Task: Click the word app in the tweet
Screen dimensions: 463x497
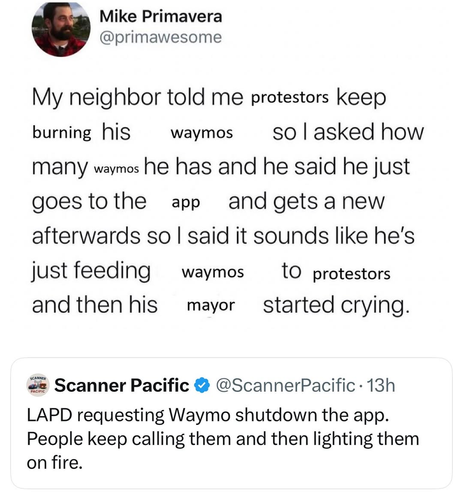Action: 186,203
